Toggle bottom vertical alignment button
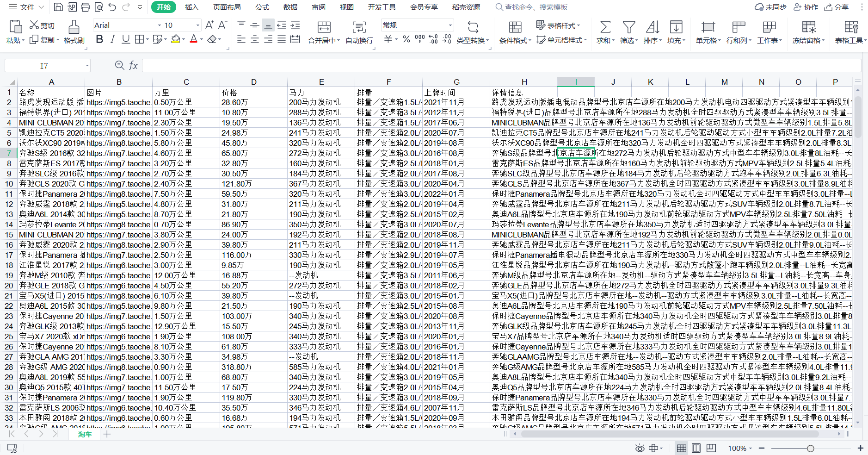Screen dimensions: 868x455 pos(268,25)
